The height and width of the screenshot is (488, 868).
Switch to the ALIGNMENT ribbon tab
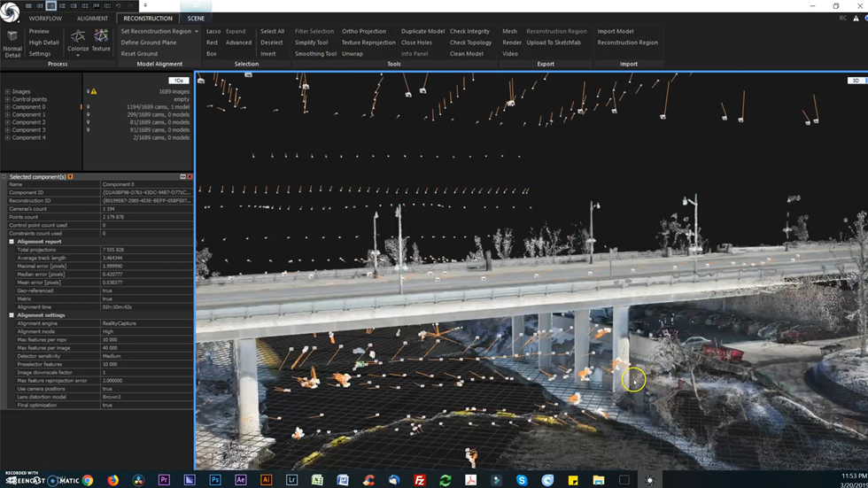pyautogui.click(x=92, y=19)
